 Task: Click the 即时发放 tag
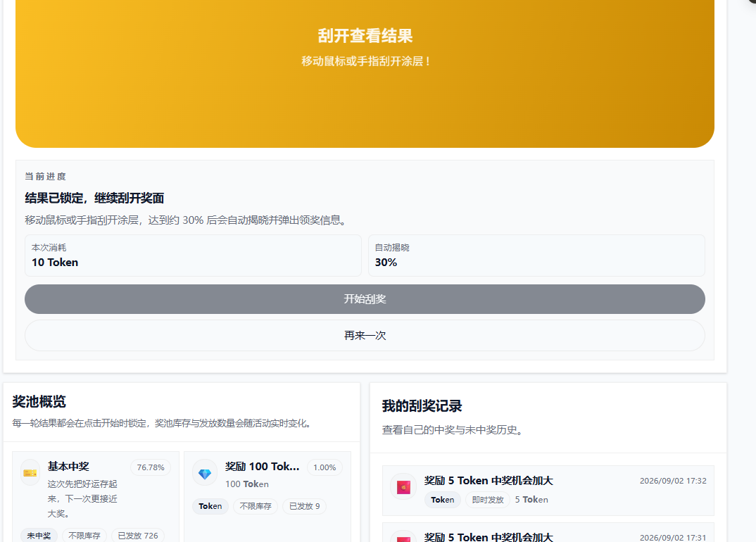tap(487, 500)
